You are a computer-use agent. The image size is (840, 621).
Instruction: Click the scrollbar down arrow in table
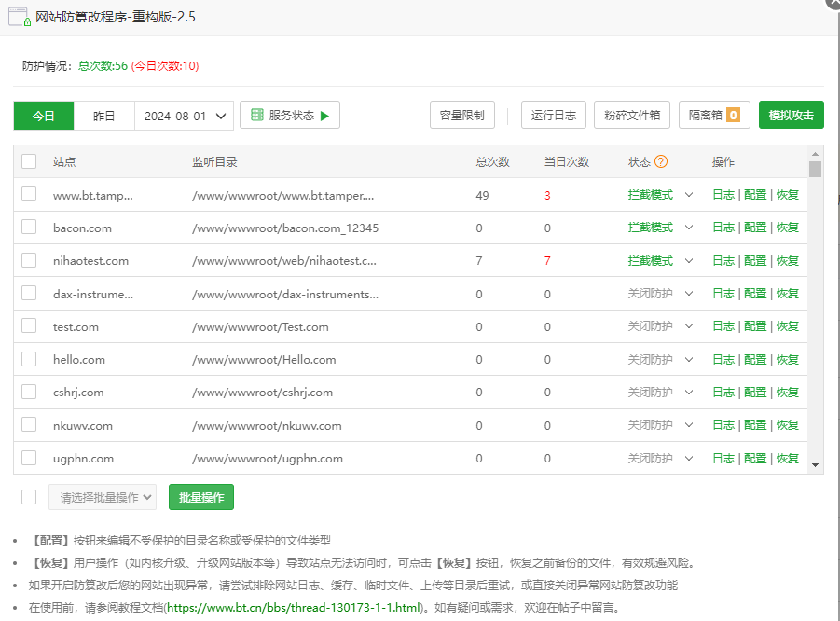pos(816,465)
